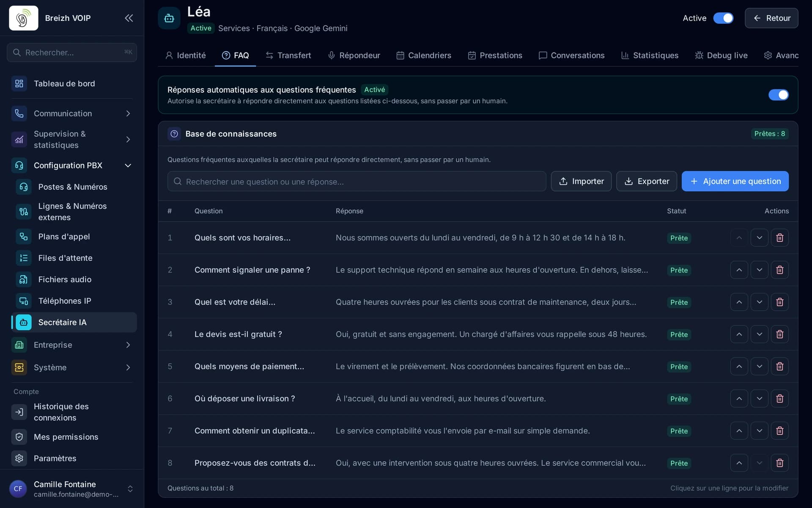Disable automatic FAQ responses switch
The width and height of the screenshot is (812, 508).
click(778, 95)
